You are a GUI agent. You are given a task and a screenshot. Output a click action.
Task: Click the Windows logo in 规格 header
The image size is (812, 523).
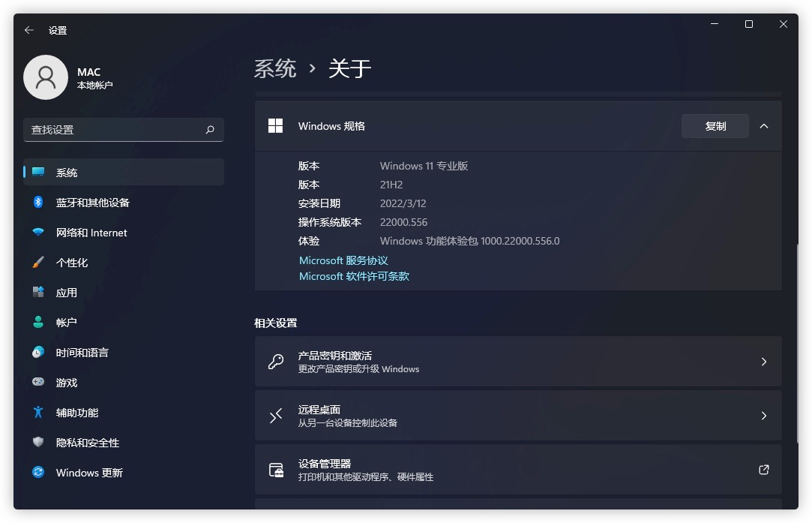click(275, 126)
